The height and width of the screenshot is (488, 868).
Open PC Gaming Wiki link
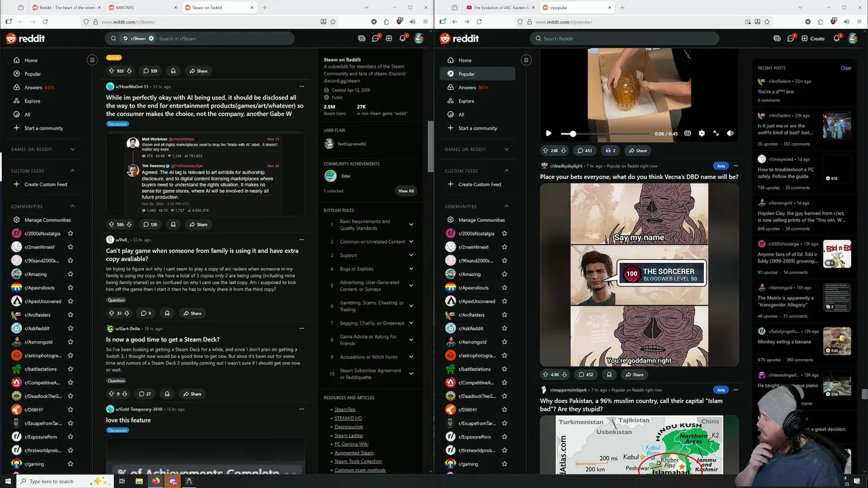(351, 444)
